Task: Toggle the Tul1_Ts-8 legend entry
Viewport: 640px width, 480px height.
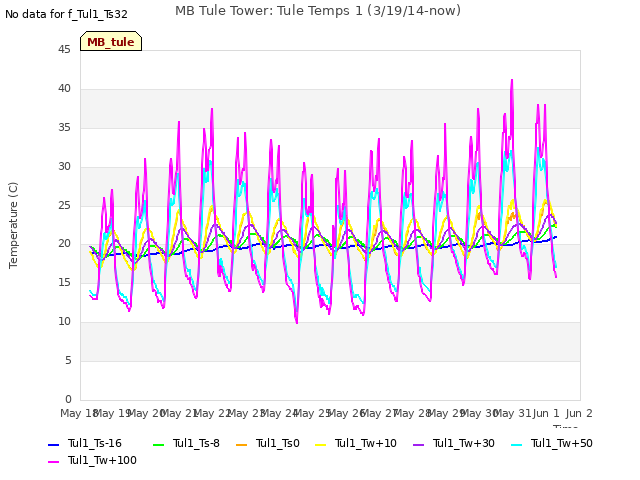Action: coord(186,443)
